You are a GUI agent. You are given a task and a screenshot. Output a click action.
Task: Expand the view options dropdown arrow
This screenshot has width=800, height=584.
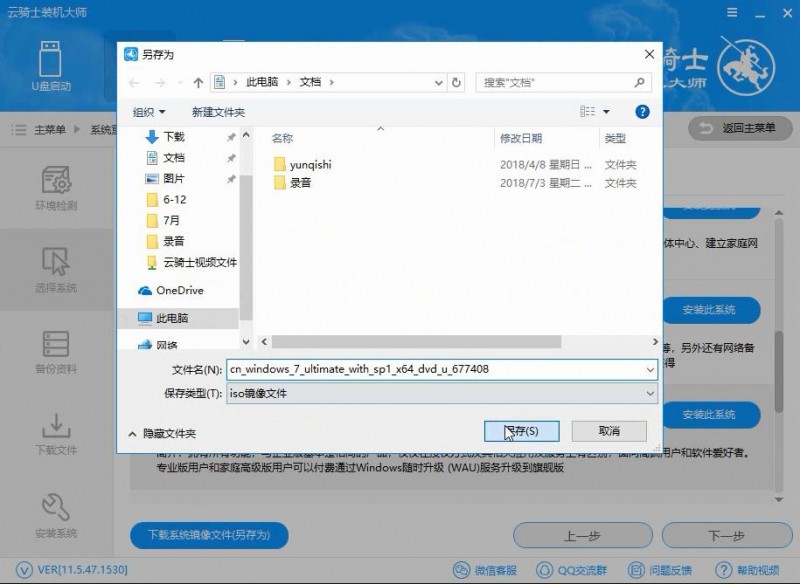point(606,111)
